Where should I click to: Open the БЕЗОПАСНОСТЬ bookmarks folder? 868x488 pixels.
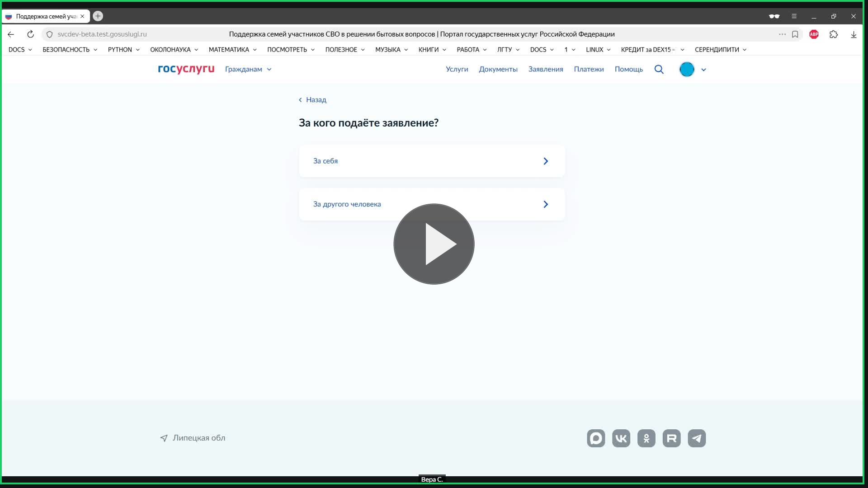pos(70,50)
